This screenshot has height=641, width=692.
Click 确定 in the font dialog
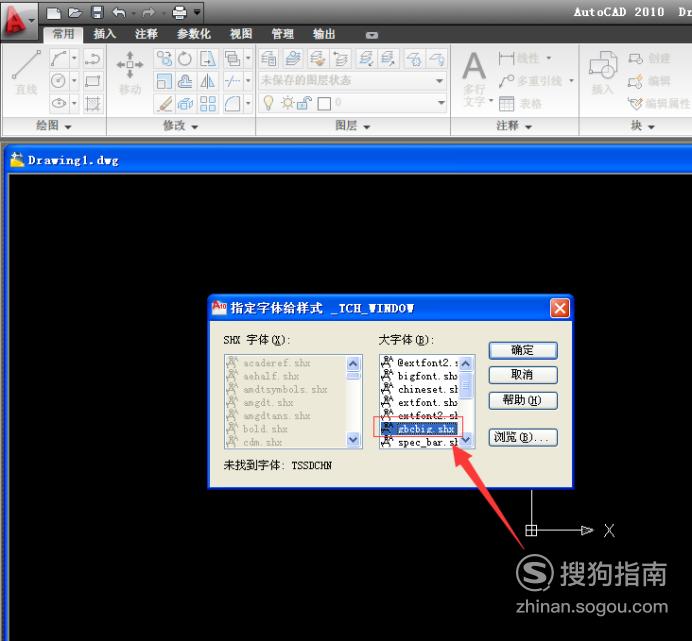523,350
